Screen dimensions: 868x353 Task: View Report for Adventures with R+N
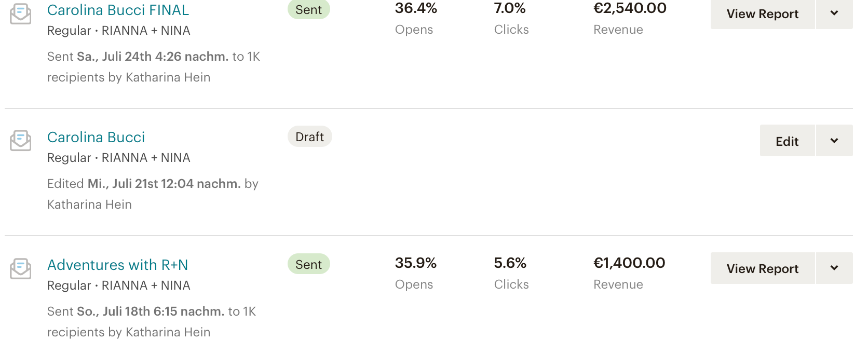point(762,268)
